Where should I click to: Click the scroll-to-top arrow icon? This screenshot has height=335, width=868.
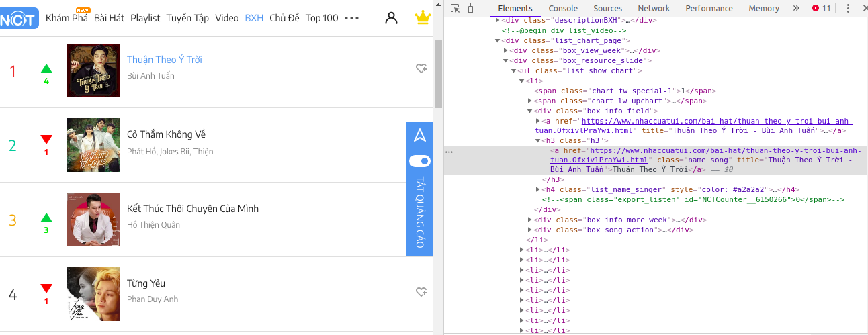pos(420,136)
